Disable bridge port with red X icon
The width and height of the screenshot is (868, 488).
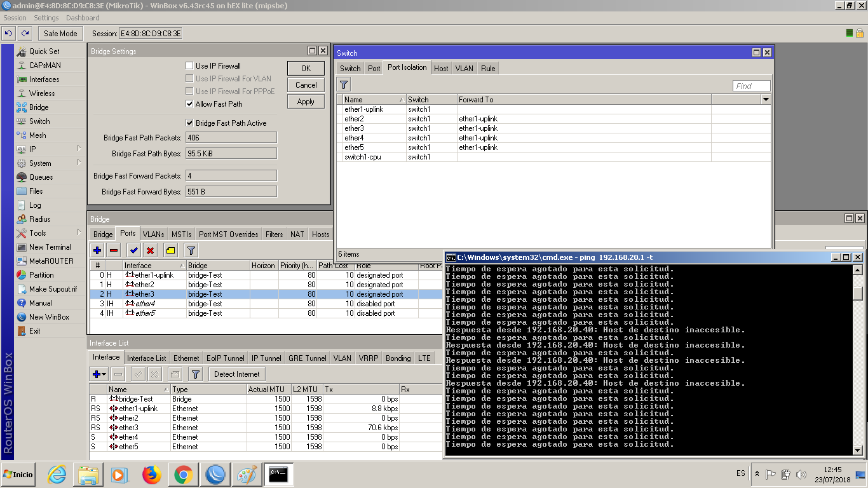tap(150, 250)
